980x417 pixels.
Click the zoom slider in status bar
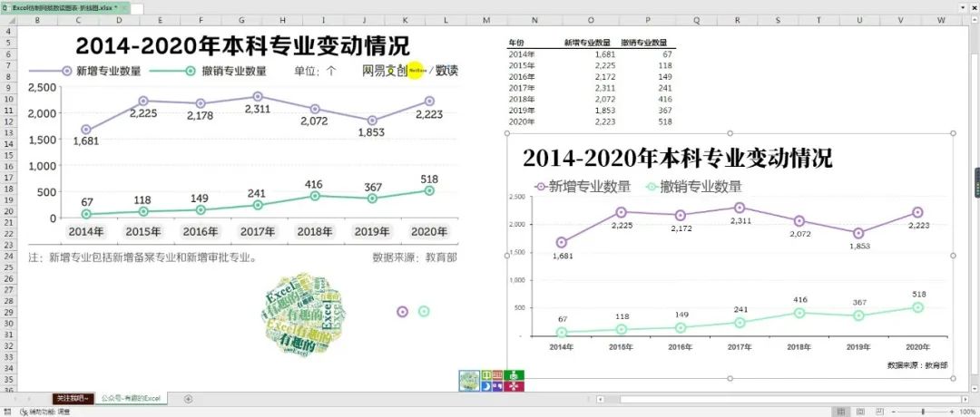[923, 412]
